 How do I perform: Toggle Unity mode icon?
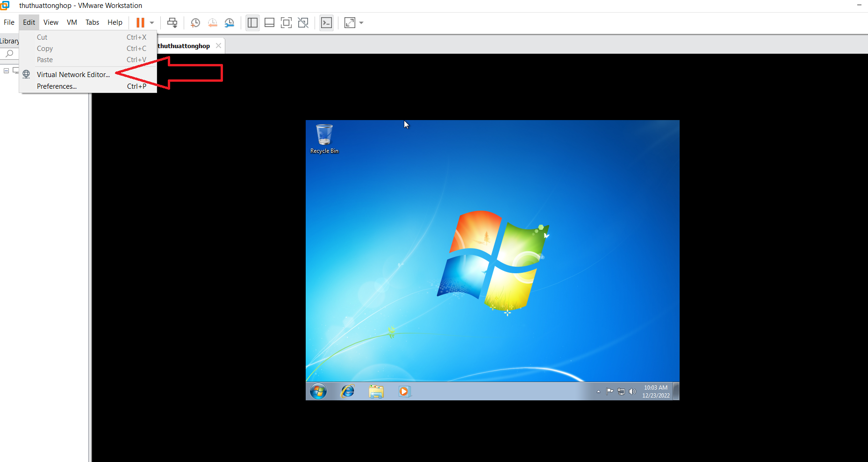(303, 22)
